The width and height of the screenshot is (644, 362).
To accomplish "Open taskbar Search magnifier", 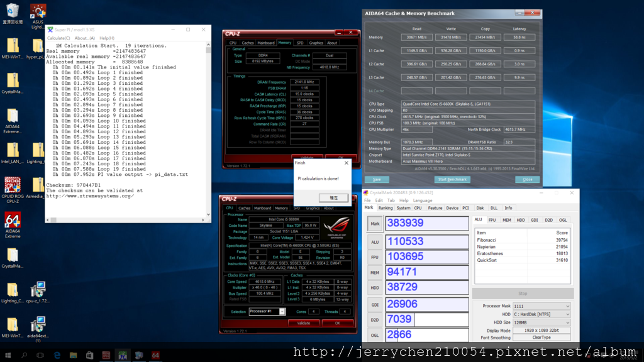I will 25,356.
